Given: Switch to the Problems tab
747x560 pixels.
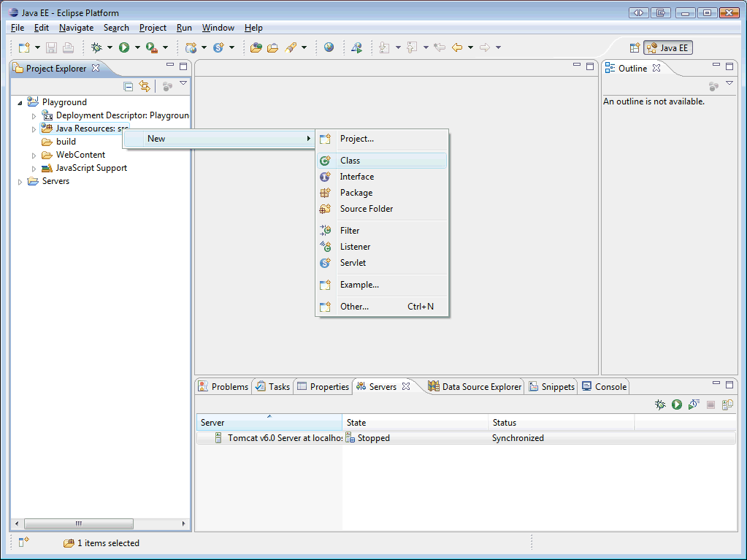Looking at the screenshot, I should click(x=223, y=387).
